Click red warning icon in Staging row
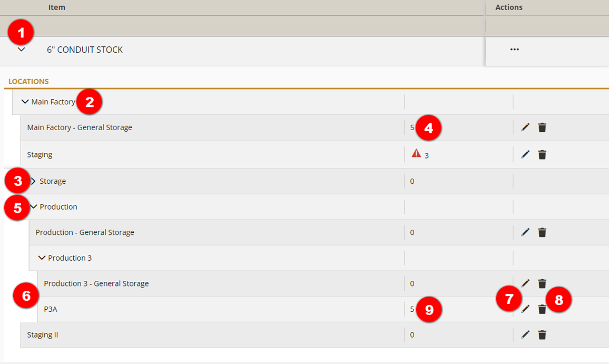Image resolution: width=609 pixels, height=364 pixels. pyautogui.click(x=416, y=154)
